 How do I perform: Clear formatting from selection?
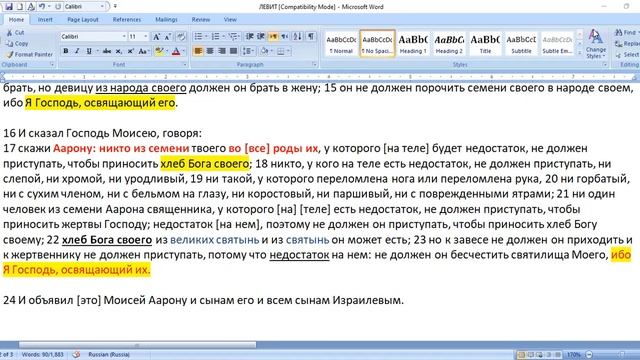(x=182, y=37)
